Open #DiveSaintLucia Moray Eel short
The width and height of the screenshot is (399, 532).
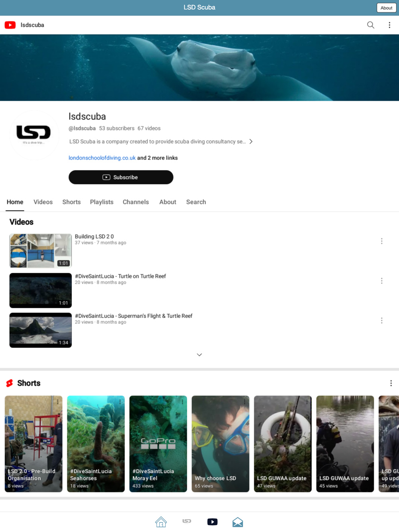tap(158, 444)
